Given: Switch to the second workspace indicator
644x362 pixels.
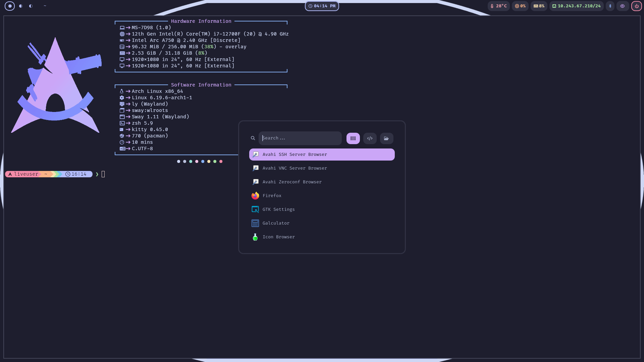Looking at the screenshot, I should click(x=21, y=6).
